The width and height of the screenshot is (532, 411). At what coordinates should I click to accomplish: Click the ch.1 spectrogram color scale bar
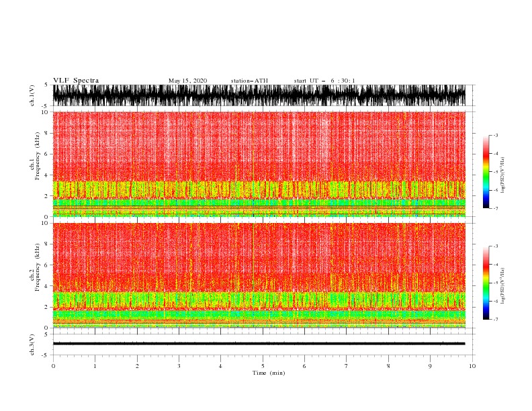(x=486, y=172)
